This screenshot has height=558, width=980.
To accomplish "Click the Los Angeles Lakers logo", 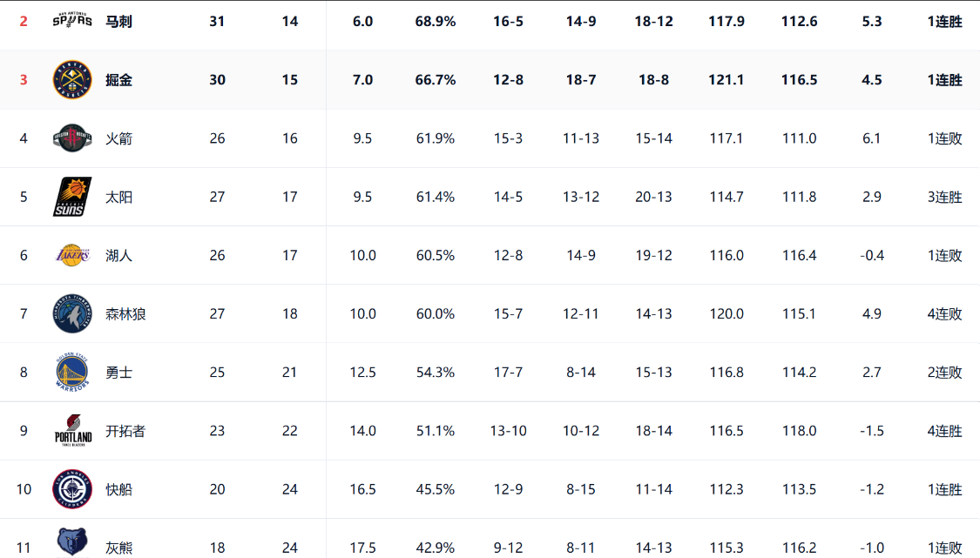I will pyautogui.click(x=72, y=255).
